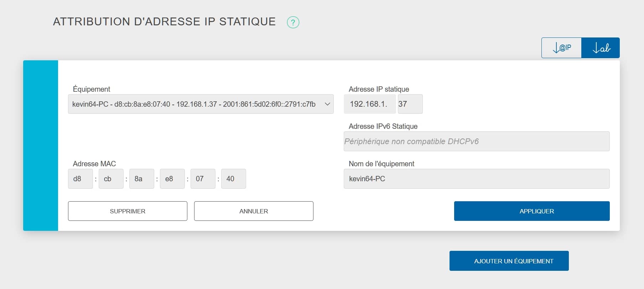The image size is (644, 289).
Task: Select the MAC address field containing 07
Action: point(203,179)
